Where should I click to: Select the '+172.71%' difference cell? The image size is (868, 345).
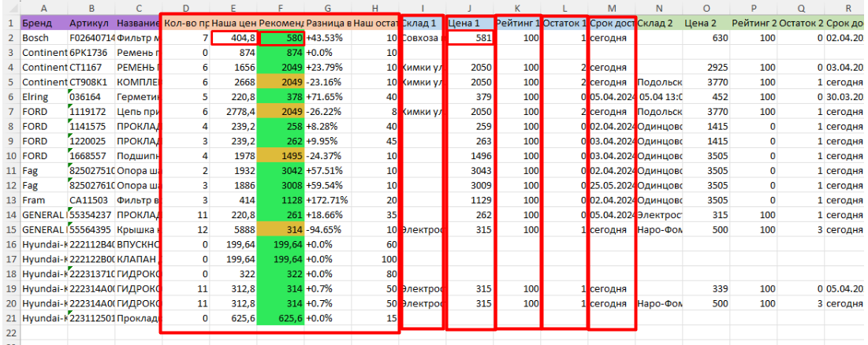pyautogui.click(x=328, y=199)
